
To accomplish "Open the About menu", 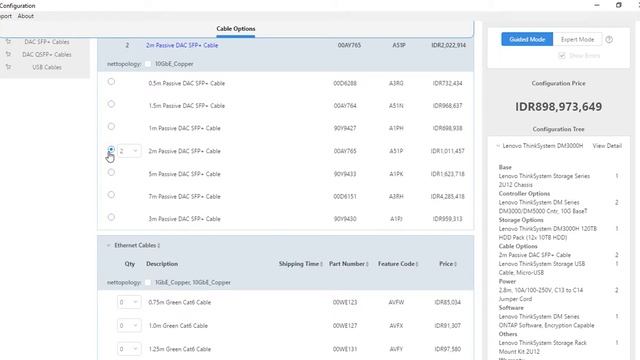I will pyautogui.click(x=26, y=16).
